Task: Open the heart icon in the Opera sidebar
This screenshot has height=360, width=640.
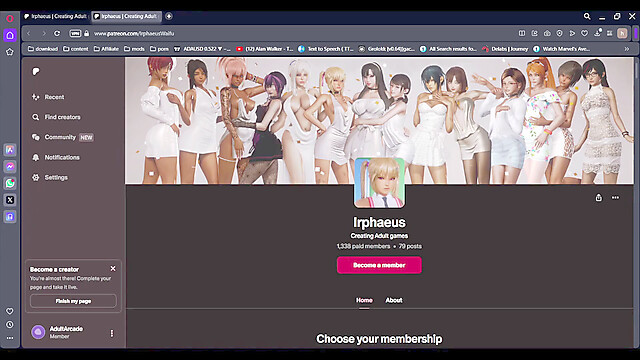Action: pyautogui.click(x=10, y=311)
